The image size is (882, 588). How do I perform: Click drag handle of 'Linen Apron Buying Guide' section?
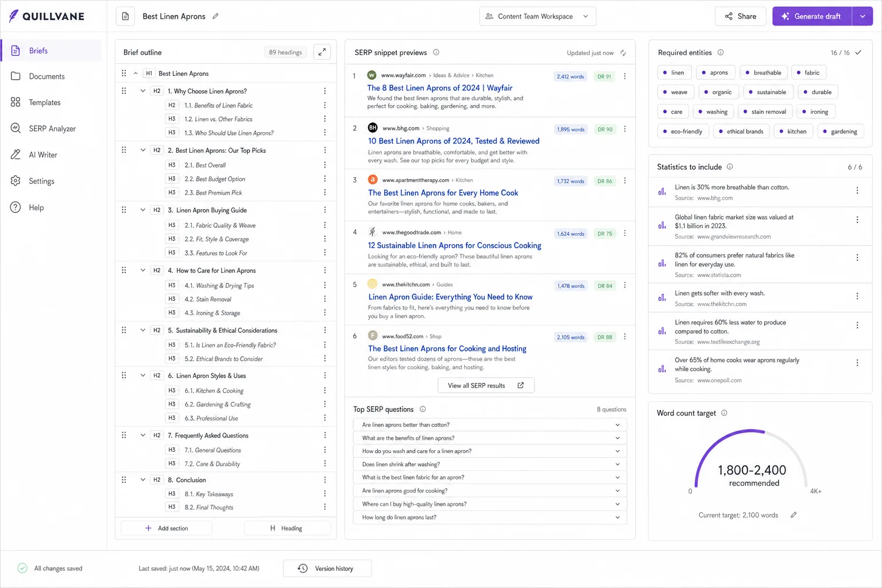pyautogui.click(x=124, y=210)
